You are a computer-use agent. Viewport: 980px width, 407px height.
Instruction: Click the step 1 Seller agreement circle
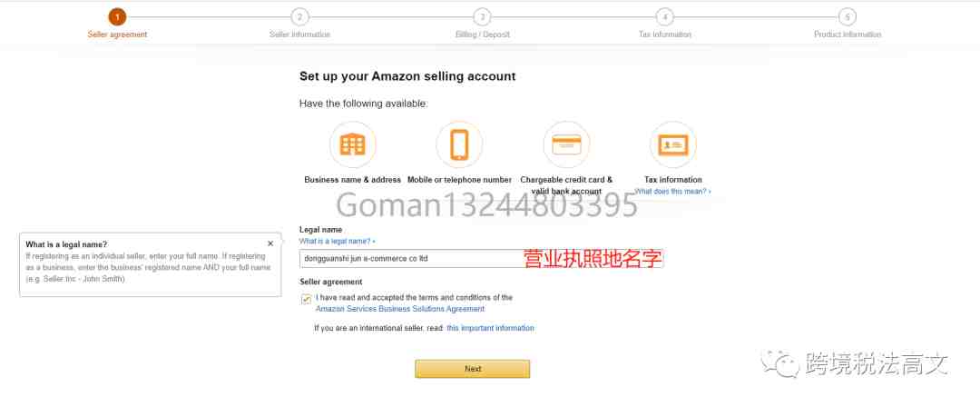point(117,17)
